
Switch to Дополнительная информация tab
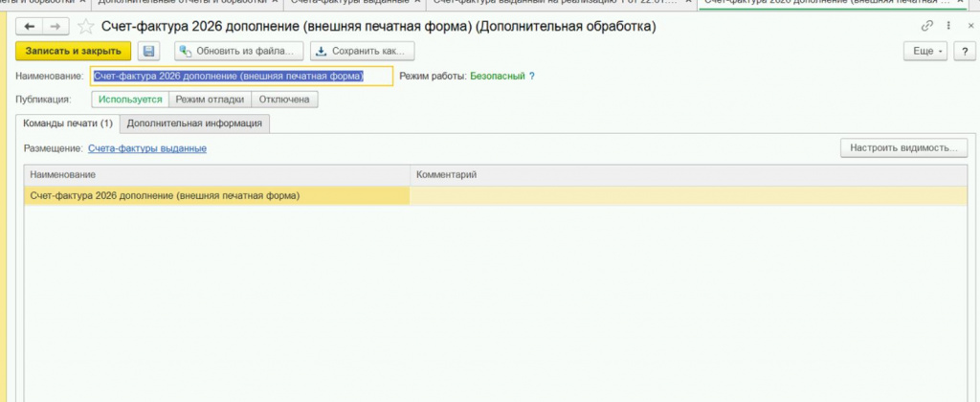[194, 123]
